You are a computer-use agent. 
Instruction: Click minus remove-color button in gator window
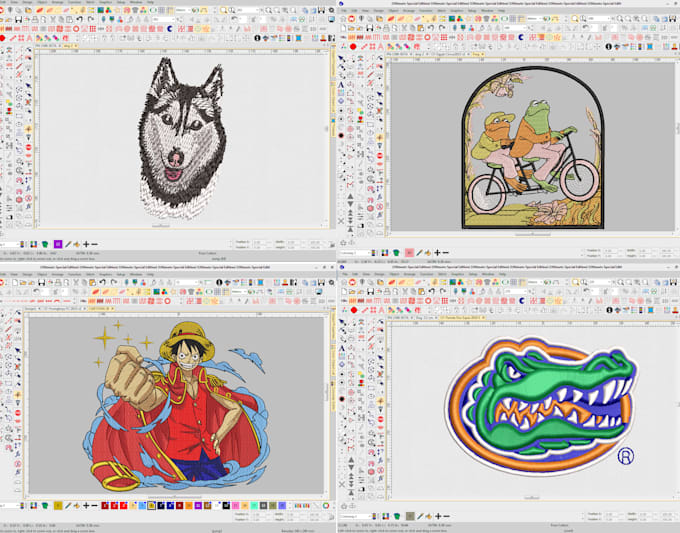[x=447, y=516]
